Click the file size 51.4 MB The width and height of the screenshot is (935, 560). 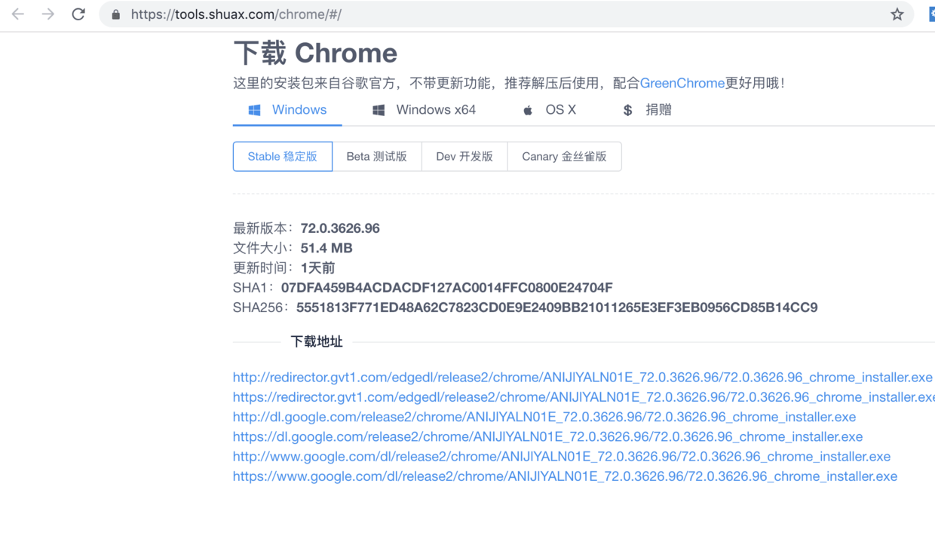(326, 248)
